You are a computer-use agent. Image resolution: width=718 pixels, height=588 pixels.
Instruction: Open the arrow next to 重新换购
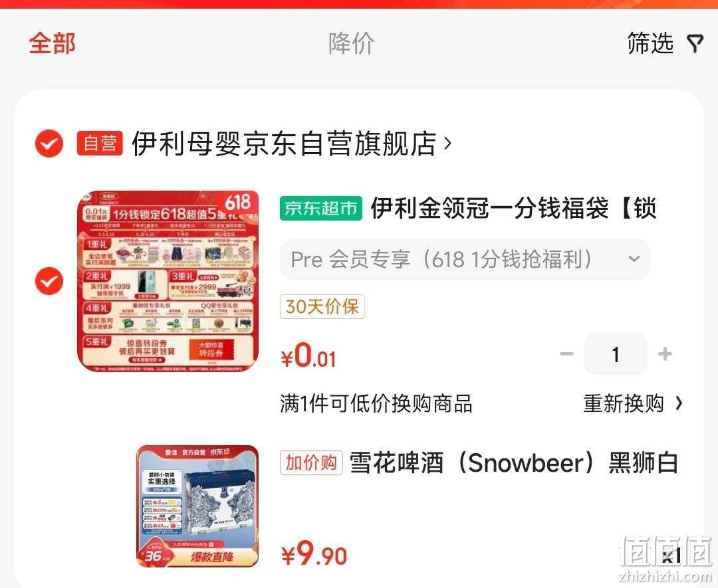[679, 403]
